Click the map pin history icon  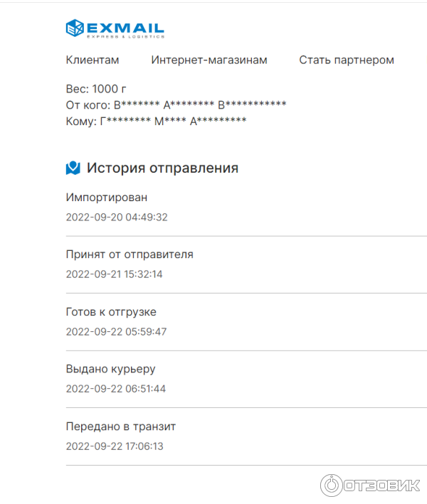click(x=73, y=168)
